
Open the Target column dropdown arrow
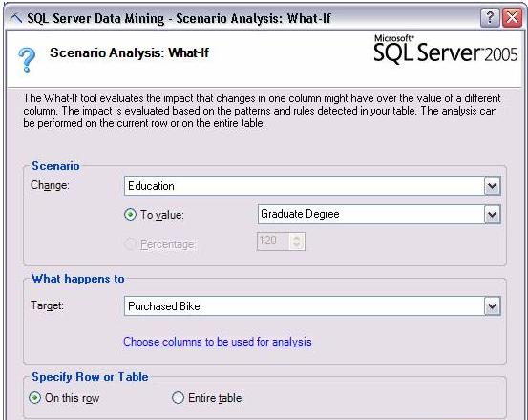pyautogui.click(x=493, y=306)
